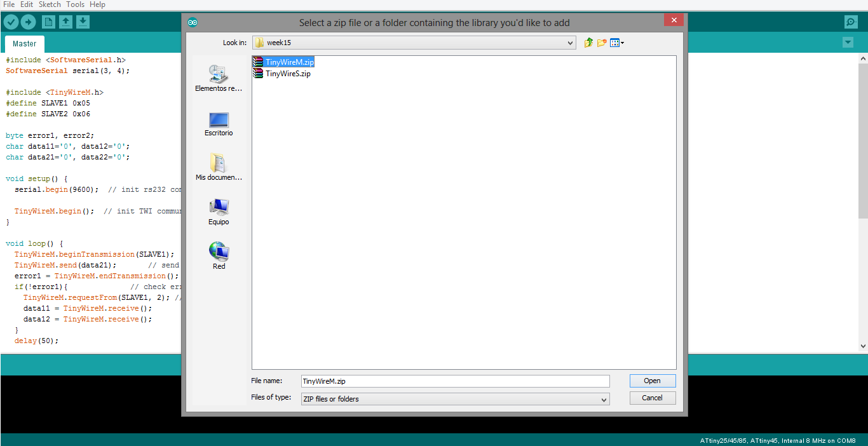
Task: Click the 'delay(50);' code line
Action: pos(36,341)
